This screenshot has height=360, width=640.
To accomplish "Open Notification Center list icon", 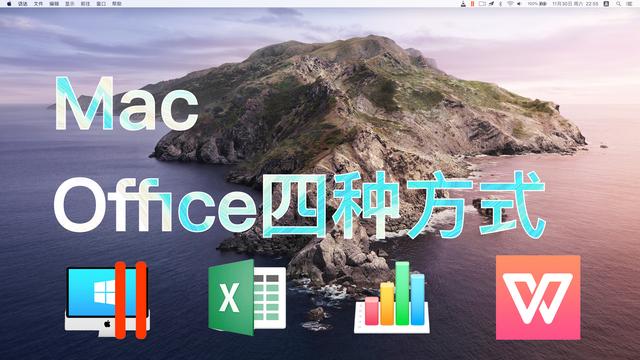I will [x=629, y=4].
